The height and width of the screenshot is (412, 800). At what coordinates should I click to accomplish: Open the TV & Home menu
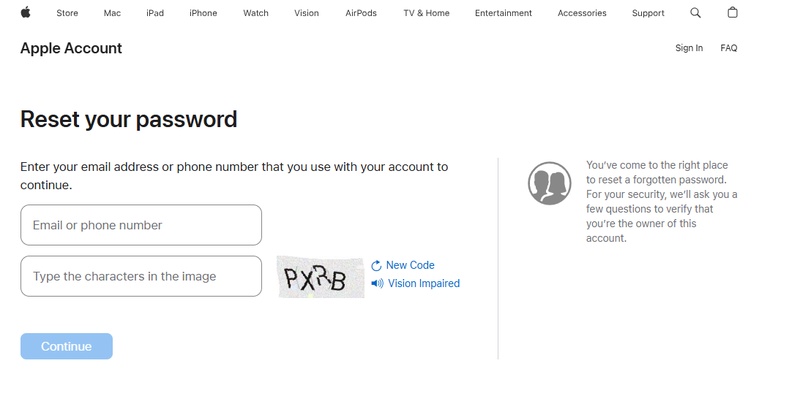pos(427,13)
